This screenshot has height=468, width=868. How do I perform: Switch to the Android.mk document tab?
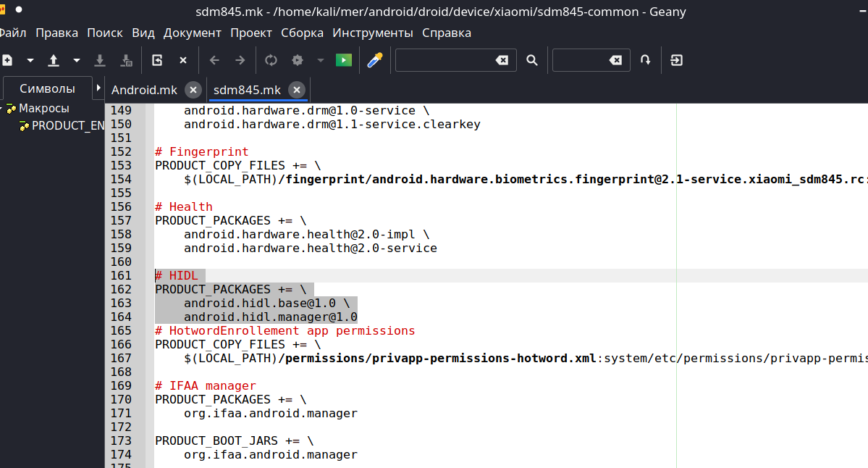tap(144, 90)
